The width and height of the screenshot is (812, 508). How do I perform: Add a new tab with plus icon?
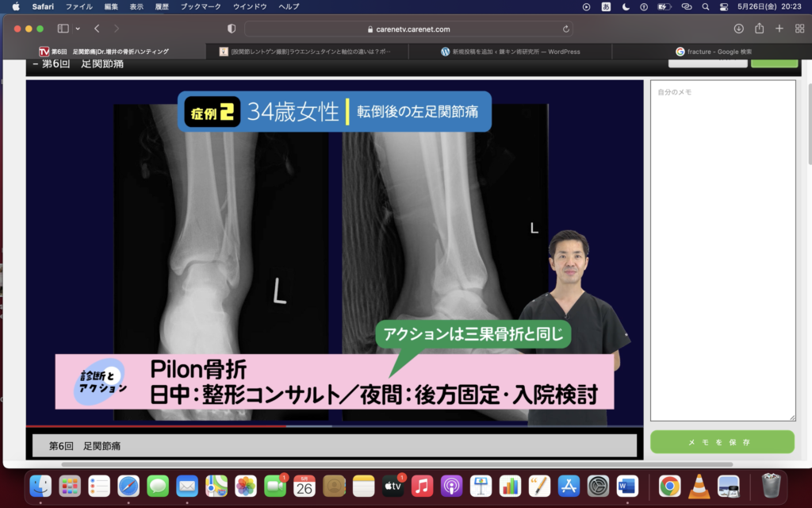coord(779,29)
